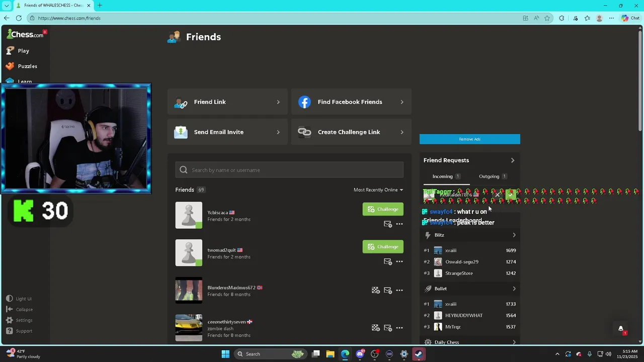Message Ycbiscaca using the envelope icon
Viewport: 644px width, 362px height.
point(388,224)
